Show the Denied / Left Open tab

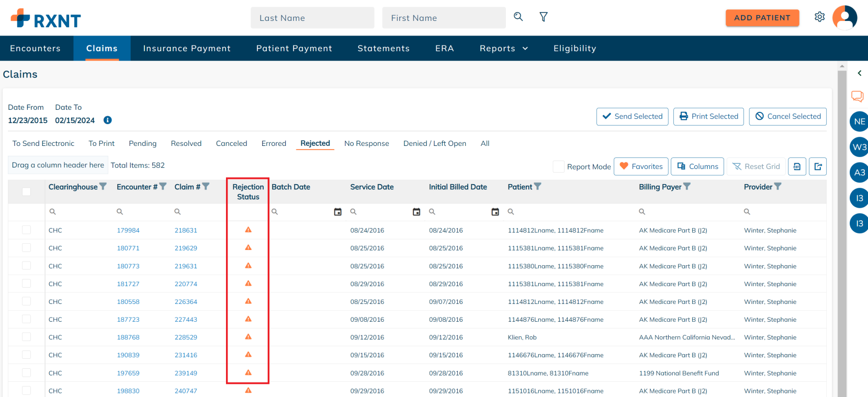tap(435, 143)
